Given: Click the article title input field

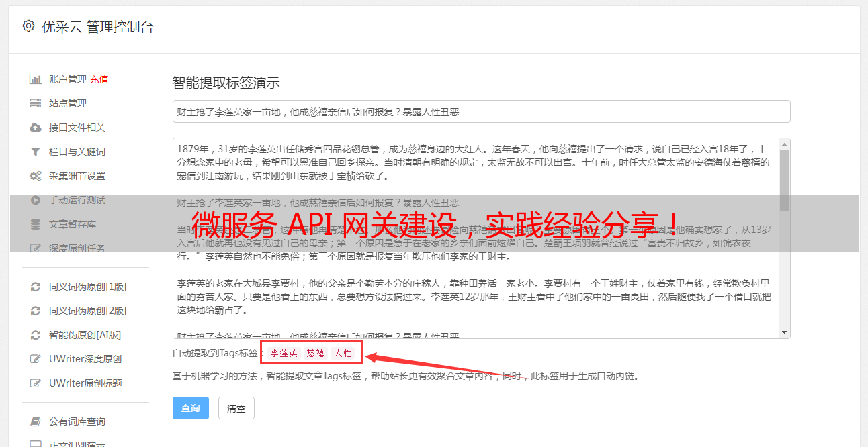Looking at the screenshot, I should pyautogui.click(x=481, y=111).
